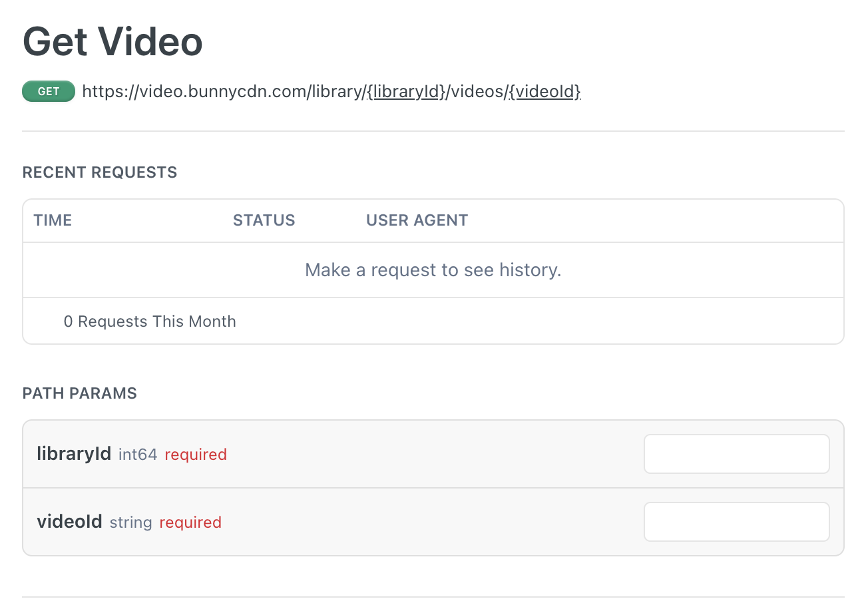Click the red 'required' tag for libraryId

click(196, 454)
